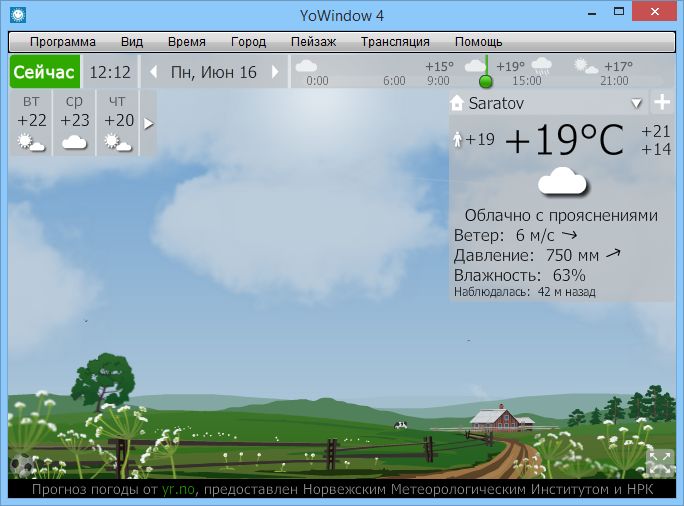Click the home icon beside Saratov
This screenshot has width=684, height=506.
point(457,103)
